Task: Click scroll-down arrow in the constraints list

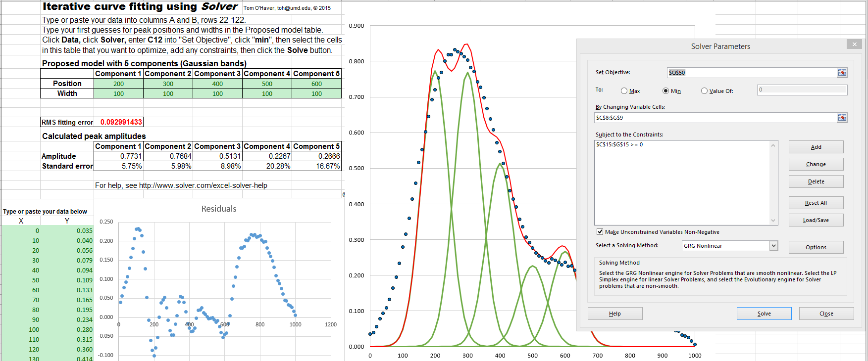Action: pos(773,221)
